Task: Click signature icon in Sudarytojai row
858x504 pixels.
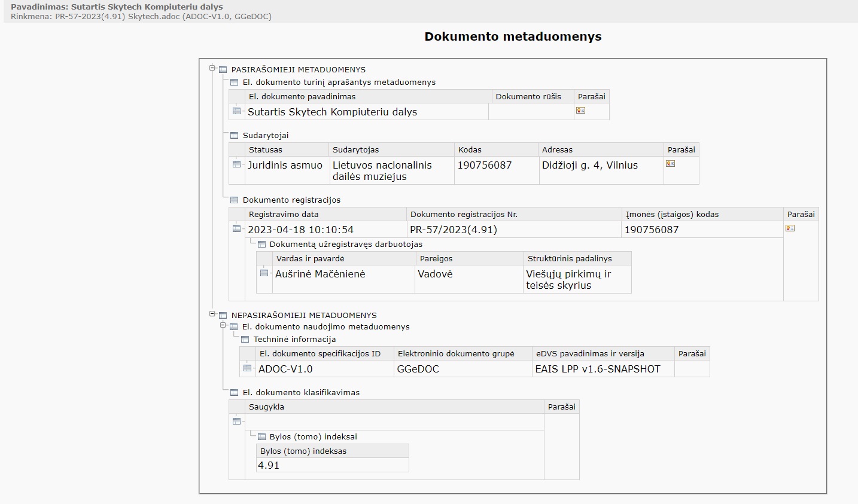Action: pos(670,164)
